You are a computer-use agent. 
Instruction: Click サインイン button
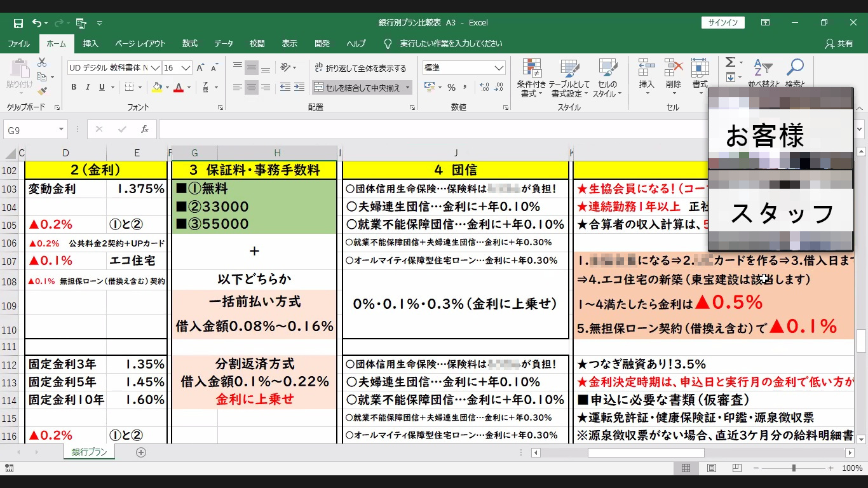click(723, 23)
